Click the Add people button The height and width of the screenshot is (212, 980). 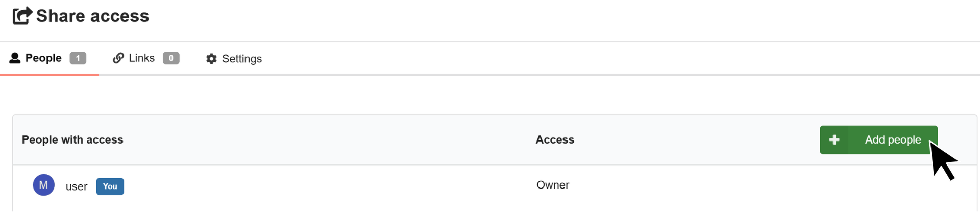point(879,140)
